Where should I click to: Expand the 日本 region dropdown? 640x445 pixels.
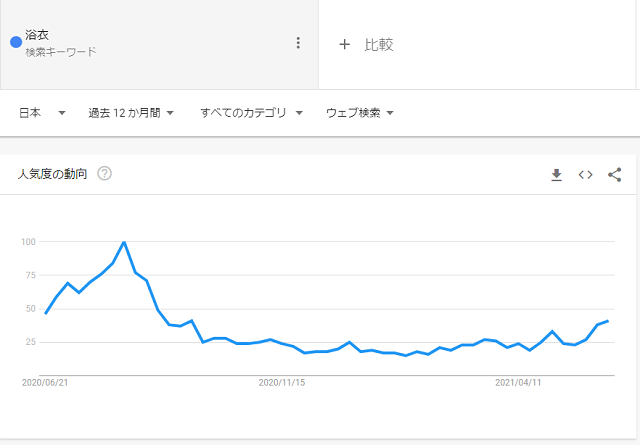click(42, 113)
